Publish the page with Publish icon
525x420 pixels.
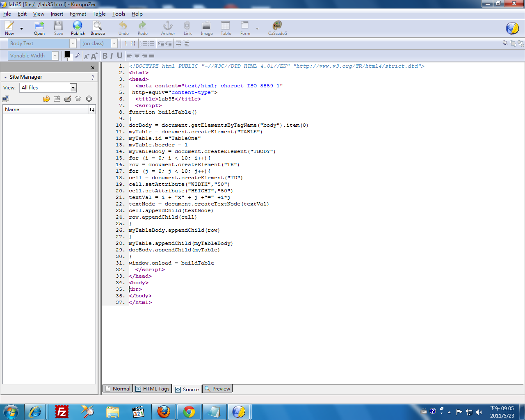pyautogui.click(x=78, y=28)
